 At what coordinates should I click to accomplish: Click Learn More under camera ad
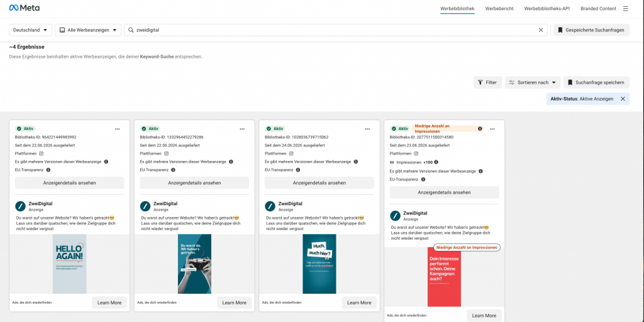tap(234, 303)
